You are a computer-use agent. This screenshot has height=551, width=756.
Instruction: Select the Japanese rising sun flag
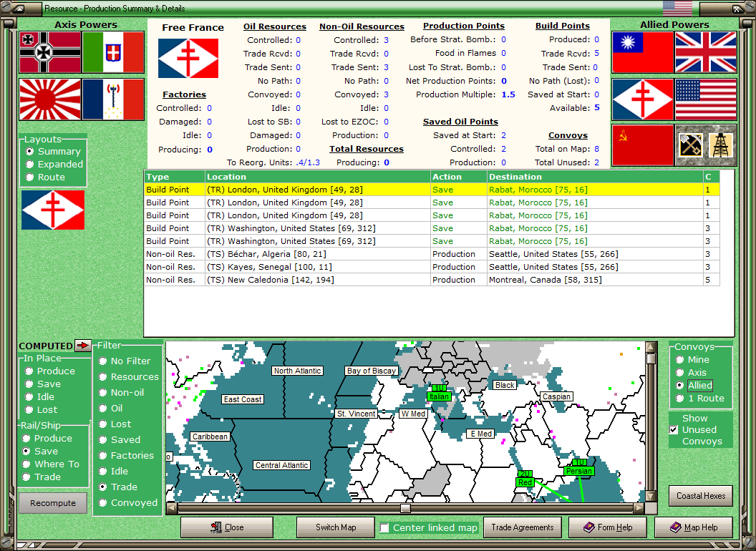50,99
